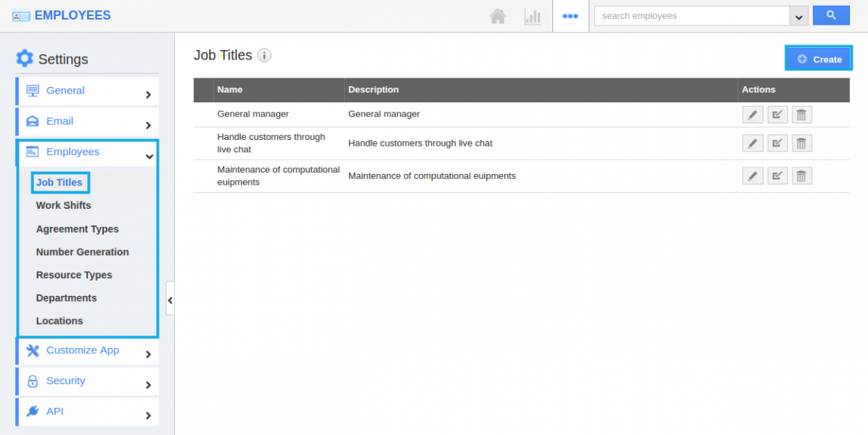Open the Customize App section
868x435 pixels.
point(88,351)
